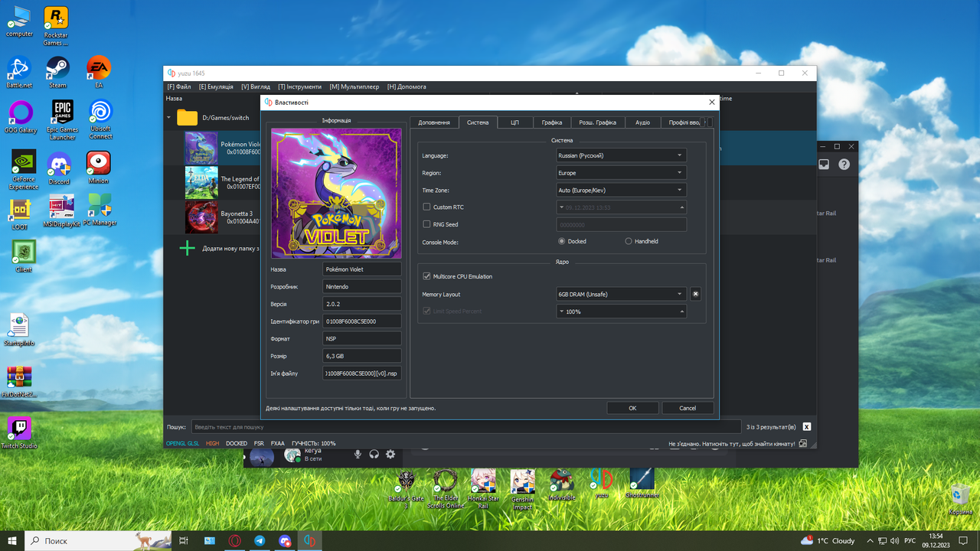Open the Discord desktop shortcut

tap(58, 167)
